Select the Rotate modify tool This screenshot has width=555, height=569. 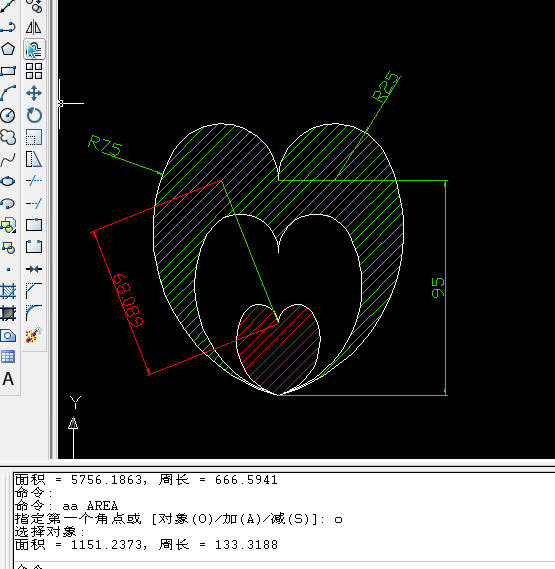(x=34, y=115)
